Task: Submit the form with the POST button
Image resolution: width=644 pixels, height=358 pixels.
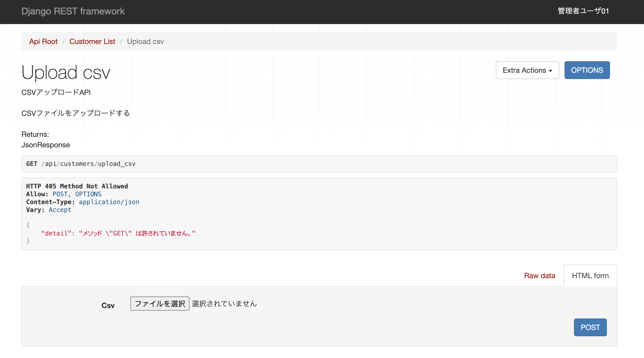Action: click(x=590, y=327)
